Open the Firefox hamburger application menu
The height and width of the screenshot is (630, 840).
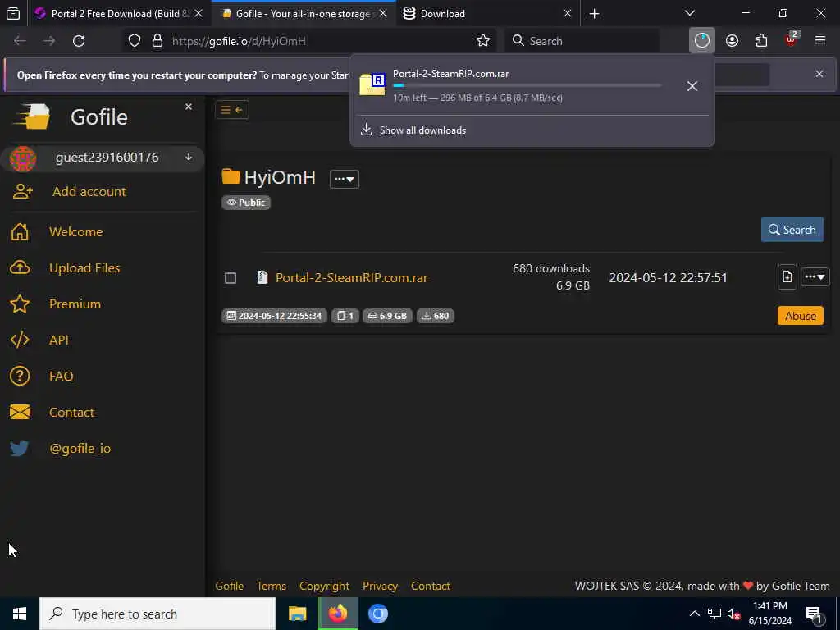[x=819, y=40]
